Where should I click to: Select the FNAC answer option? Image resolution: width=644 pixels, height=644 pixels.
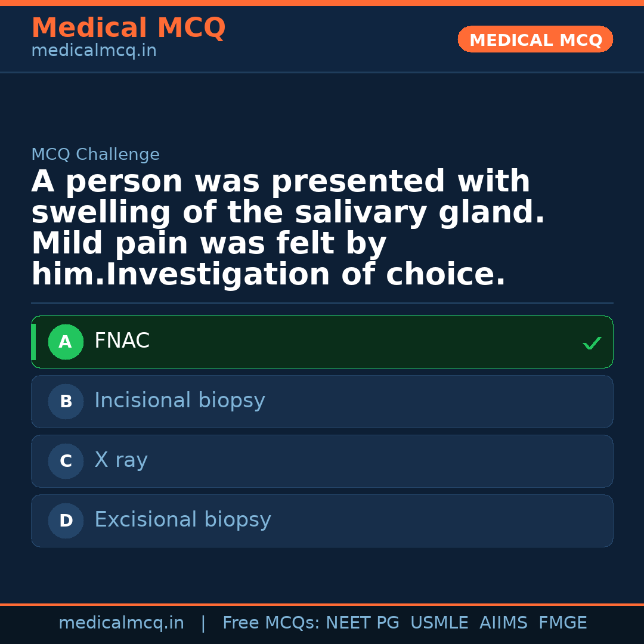pos(322,342)
